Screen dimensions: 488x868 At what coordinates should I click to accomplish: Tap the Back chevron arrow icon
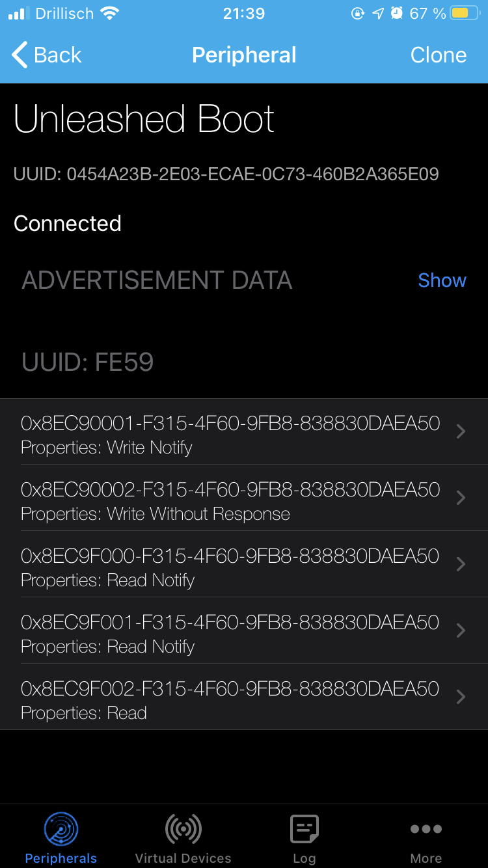click(20, 55)
